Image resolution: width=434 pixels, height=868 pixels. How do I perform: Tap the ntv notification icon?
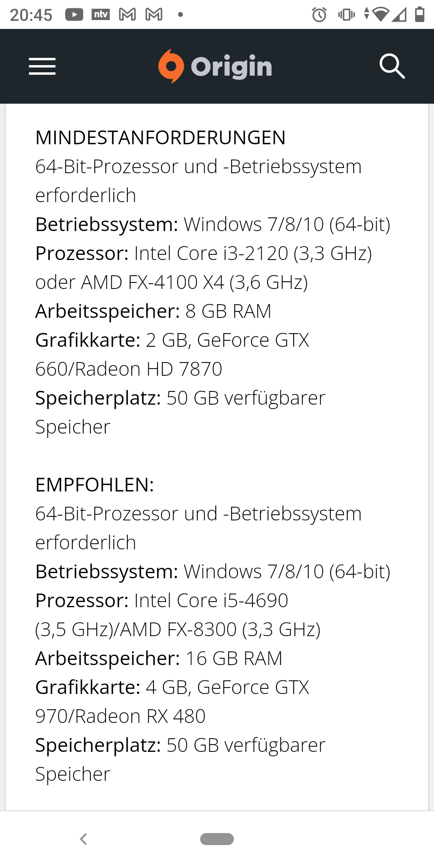click(x=100, y=15)
